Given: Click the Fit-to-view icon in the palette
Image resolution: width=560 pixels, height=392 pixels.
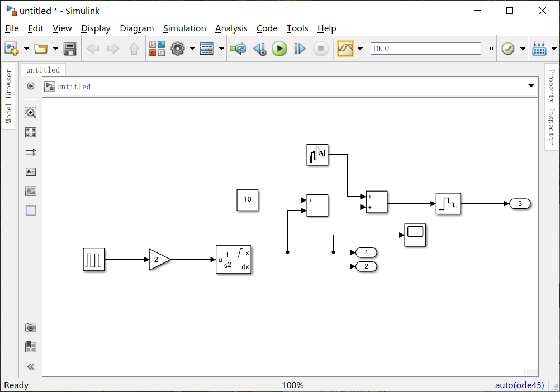Looking at the screenshot, I should pos(31,132).
